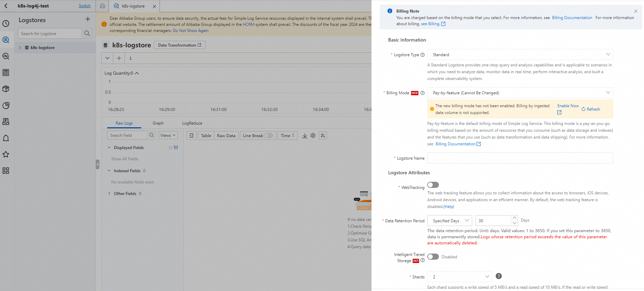The height and width of the screenshot is (291, 644).
Task: Open the clock icon in left sidebar
Action: click(x=6, y=23)
